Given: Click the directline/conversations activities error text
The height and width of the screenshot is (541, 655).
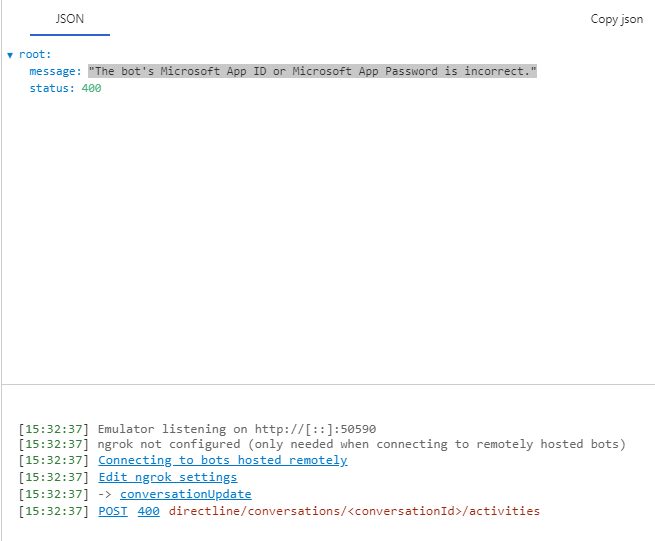Looking at the screenshot, I should point(354,511).
